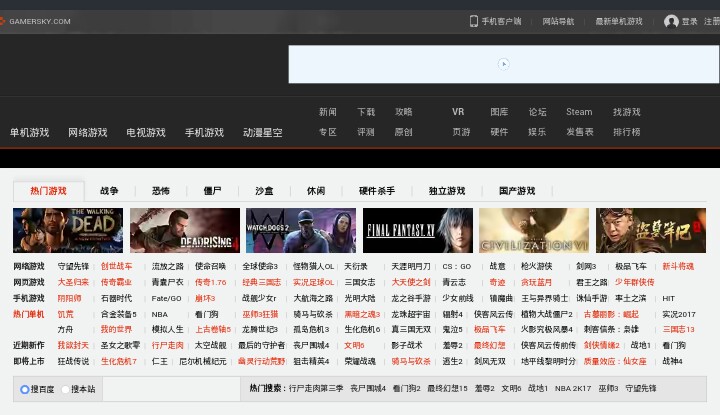Image resolution: width=720 pixels, height=415 pixels.
Task: Click the Fate/GO game link
Action: [x=167, y=298]
